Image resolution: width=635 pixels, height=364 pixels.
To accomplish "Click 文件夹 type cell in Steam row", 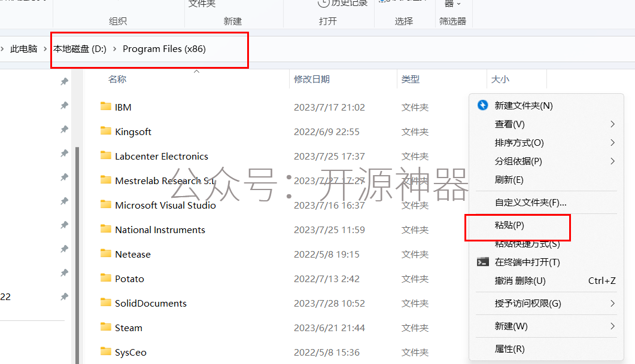I will coord(415,328).
